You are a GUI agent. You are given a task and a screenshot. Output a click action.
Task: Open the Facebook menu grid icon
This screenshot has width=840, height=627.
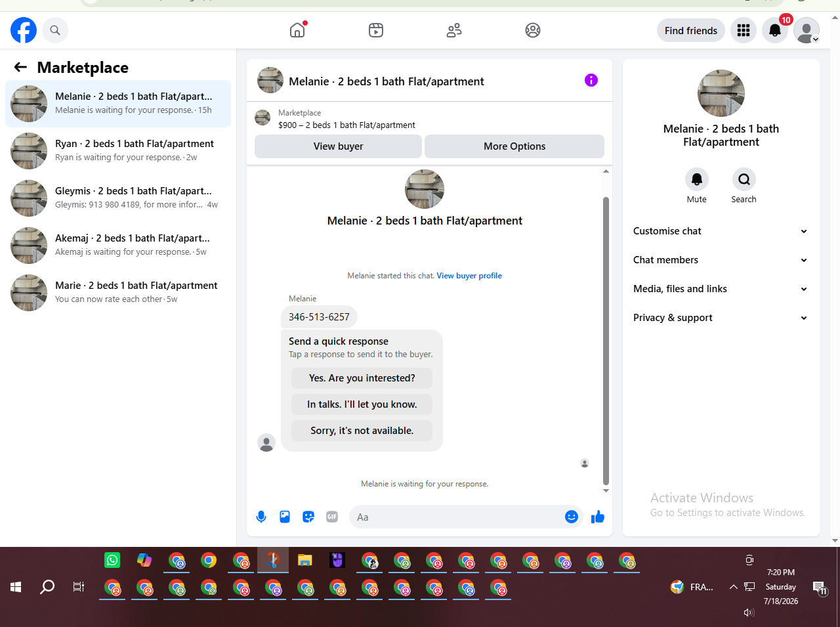click(744, 30)
